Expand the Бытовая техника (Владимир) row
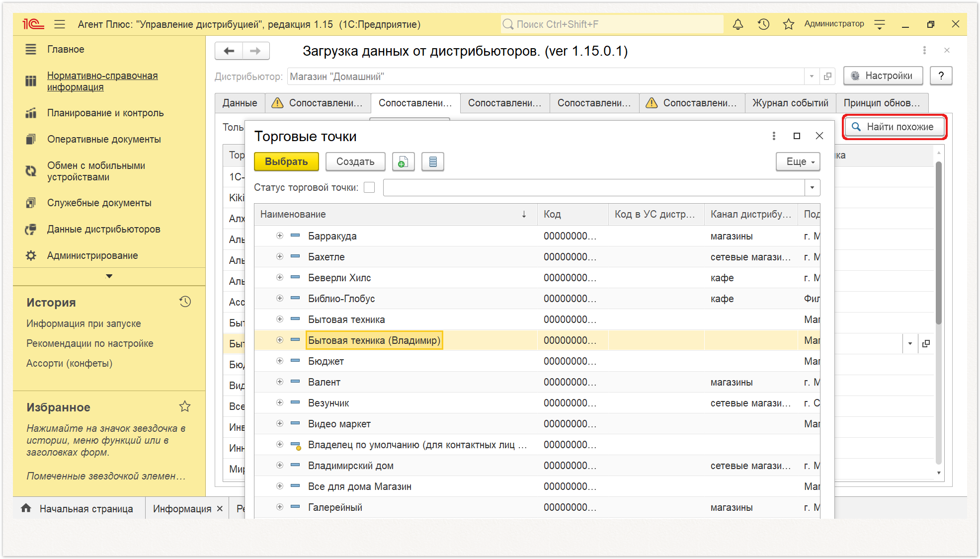The image size is (980, 559). click(x=280, y=340)
